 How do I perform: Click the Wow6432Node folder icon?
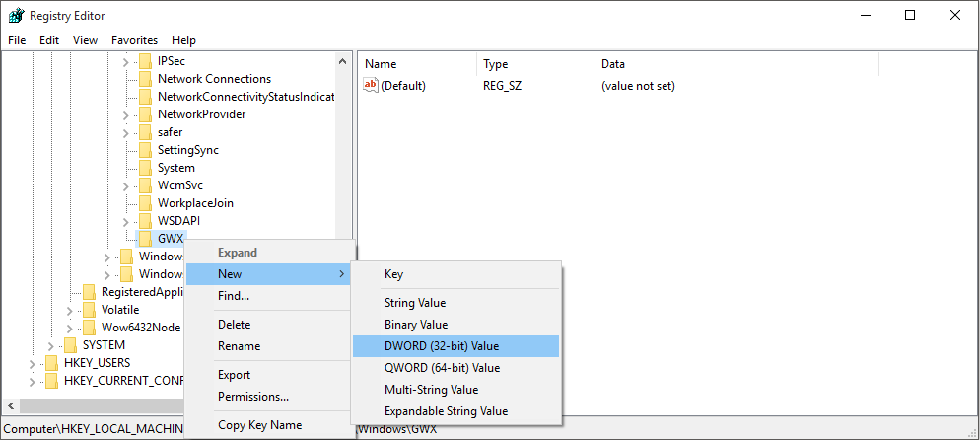point(89,328)
